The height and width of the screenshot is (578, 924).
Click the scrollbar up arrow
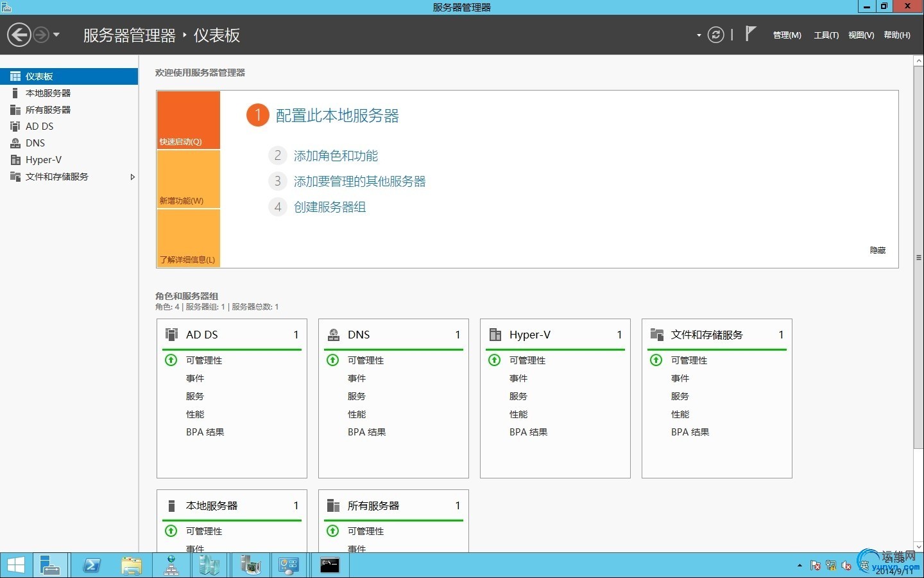point(918,60)
